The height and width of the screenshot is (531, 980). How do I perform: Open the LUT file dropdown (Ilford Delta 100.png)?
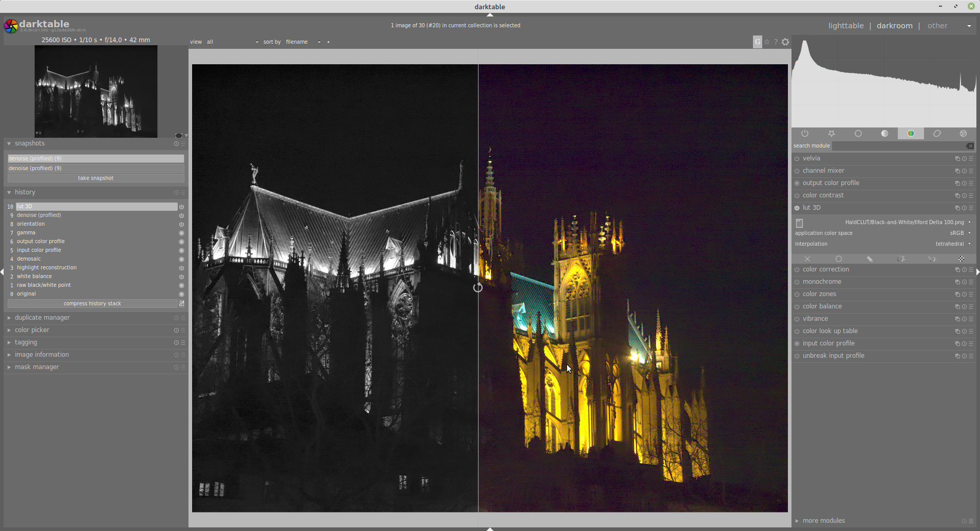click(908, 223)
